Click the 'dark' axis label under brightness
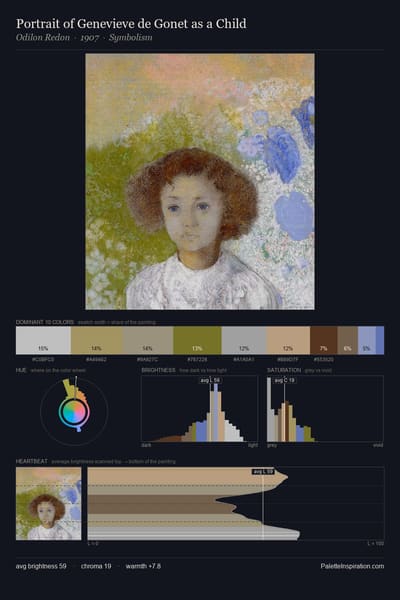This screenshot has width=400, height=600. [x=146, y=445]
